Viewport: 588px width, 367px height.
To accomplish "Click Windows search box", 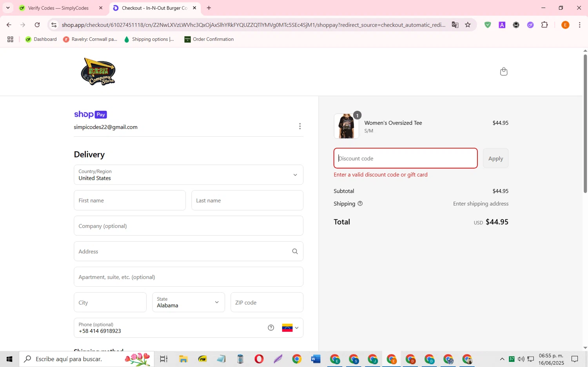I will point(87,359).
